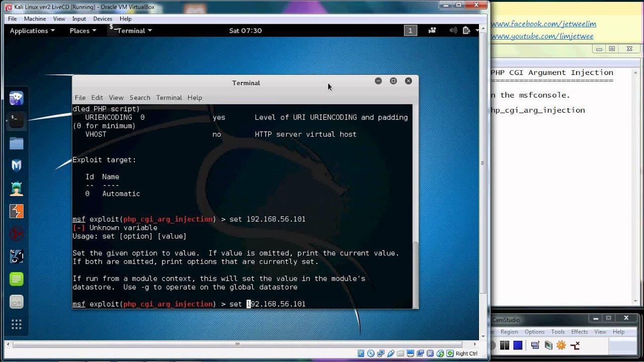Open the grey tweak tool dock icon
Viewport: 644px width, 362px height.
(16, 302)
